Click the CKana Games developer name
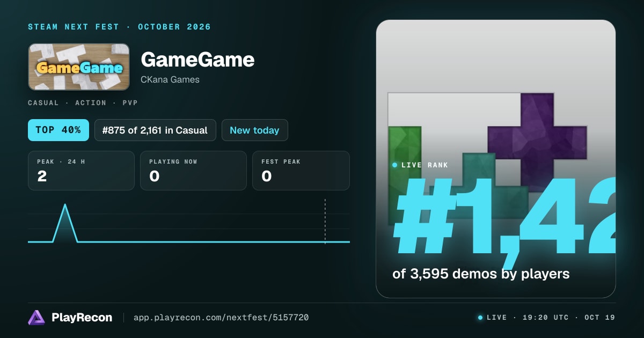 [x=170, y=79]
